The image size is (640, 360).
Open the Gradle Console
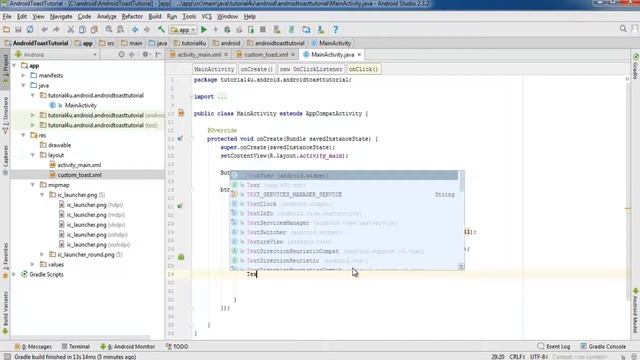603,347
